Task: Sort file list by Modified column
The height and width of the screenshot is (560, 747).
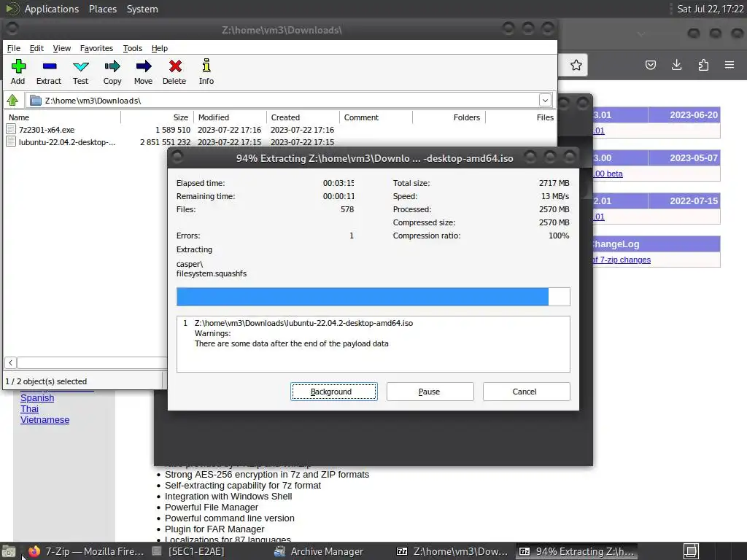Action: [230, 117]
